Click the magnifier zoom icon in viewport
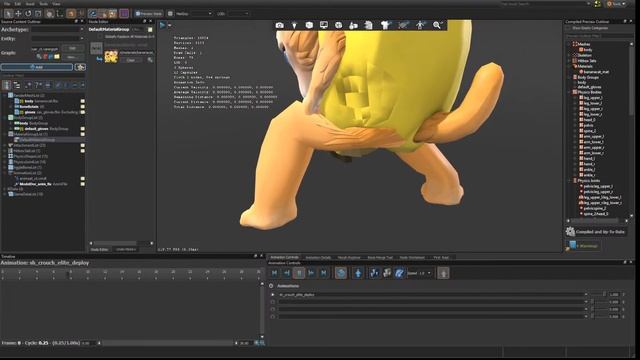640x360 pixels. pos(437,25)
